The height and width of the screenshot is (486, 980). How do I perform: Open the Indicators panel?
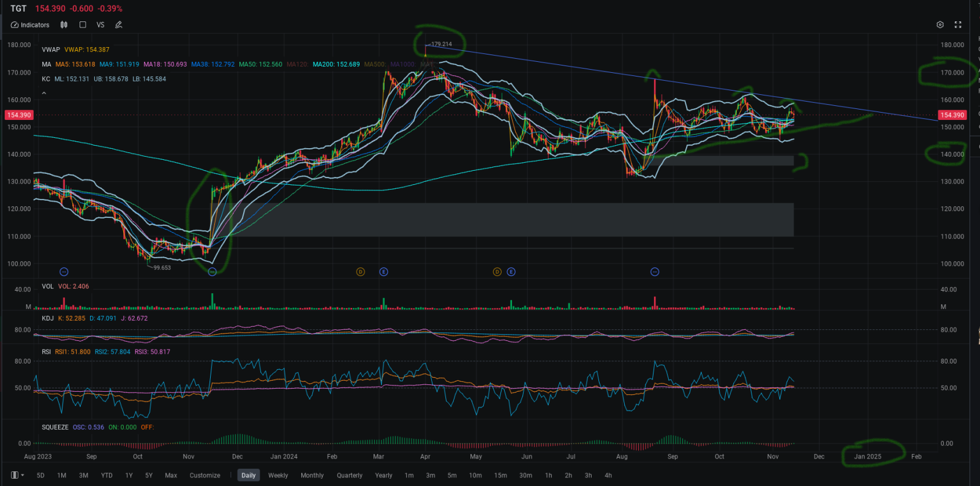(x=30, y=25)
